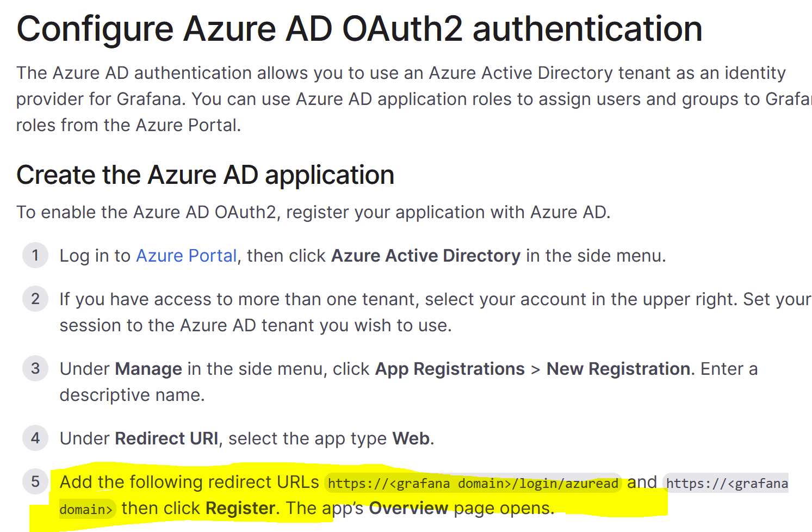Click the heading Configure Azure AD OAuth2 authentication

(x=359, y=28)
